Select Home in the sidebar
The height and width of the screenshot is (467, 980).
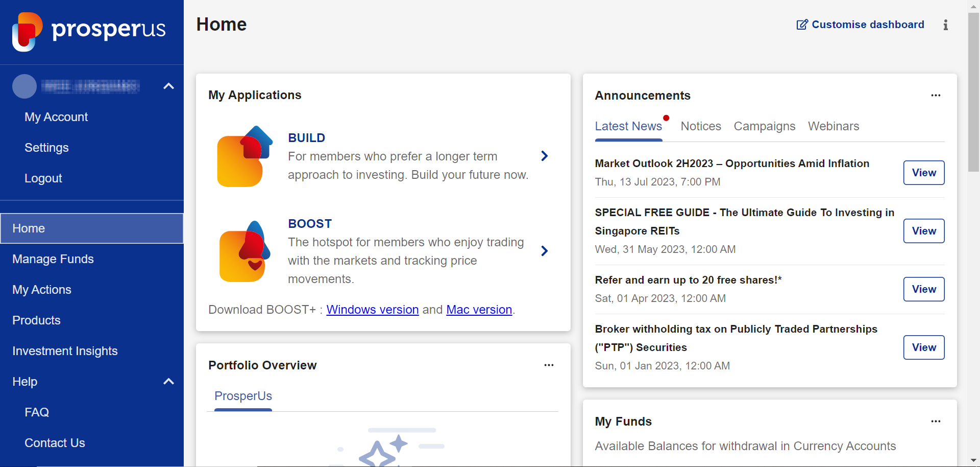[92, 228]
